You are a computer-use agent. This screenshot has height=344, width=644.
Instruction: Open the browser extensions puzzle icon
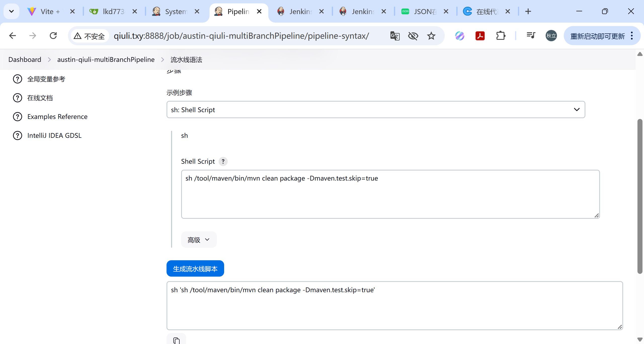501,36
